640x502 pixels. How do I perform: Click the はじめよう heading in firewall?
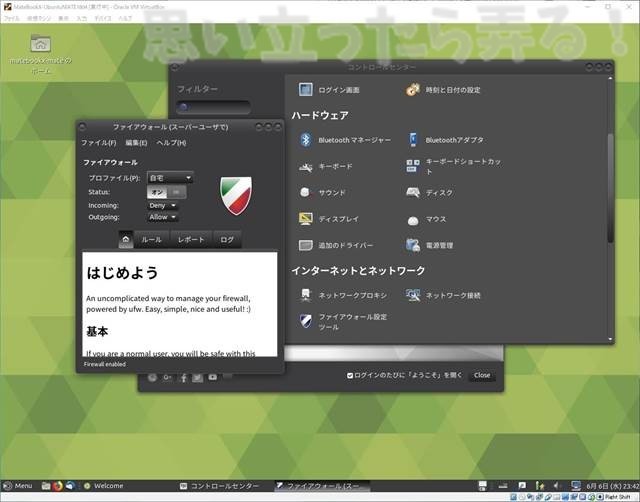(x=122, y=273)
